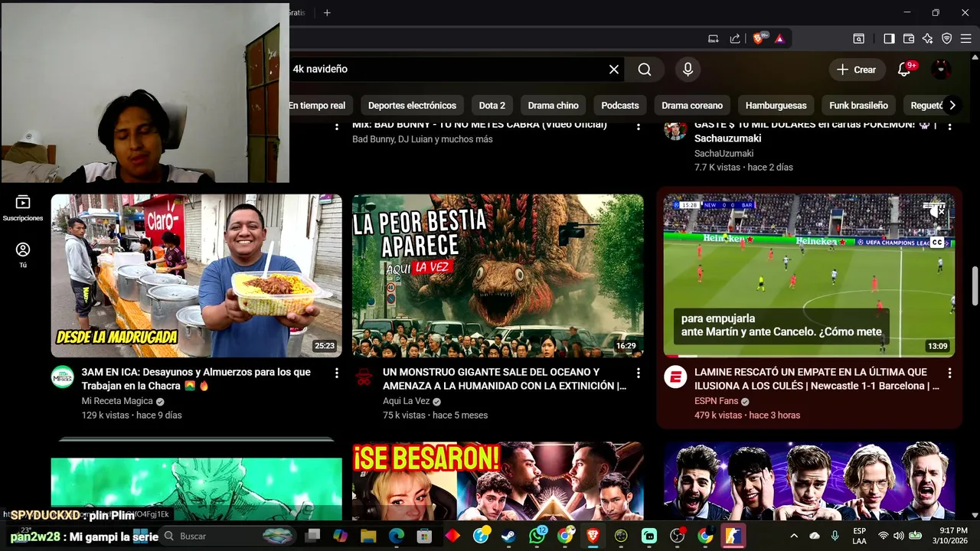Click the magnifier search button
This screenshot has width=980, height=551.
click(645, 70)
